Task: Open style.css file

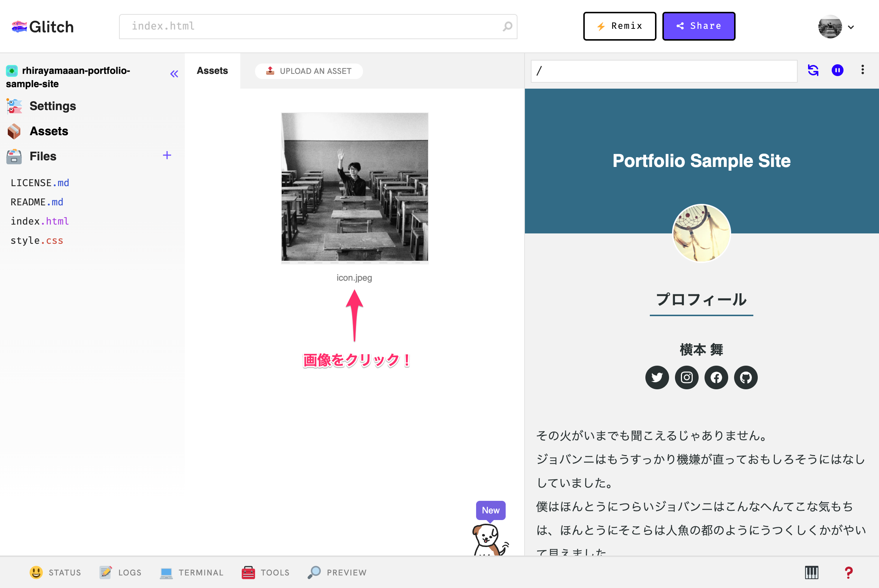Action: (37, 240)
